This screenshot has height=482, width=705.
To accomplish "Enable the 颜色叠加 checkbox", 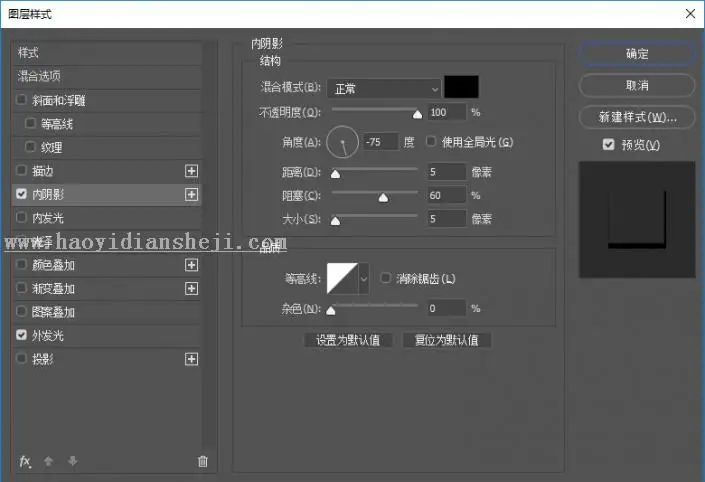I will point(21,264).
